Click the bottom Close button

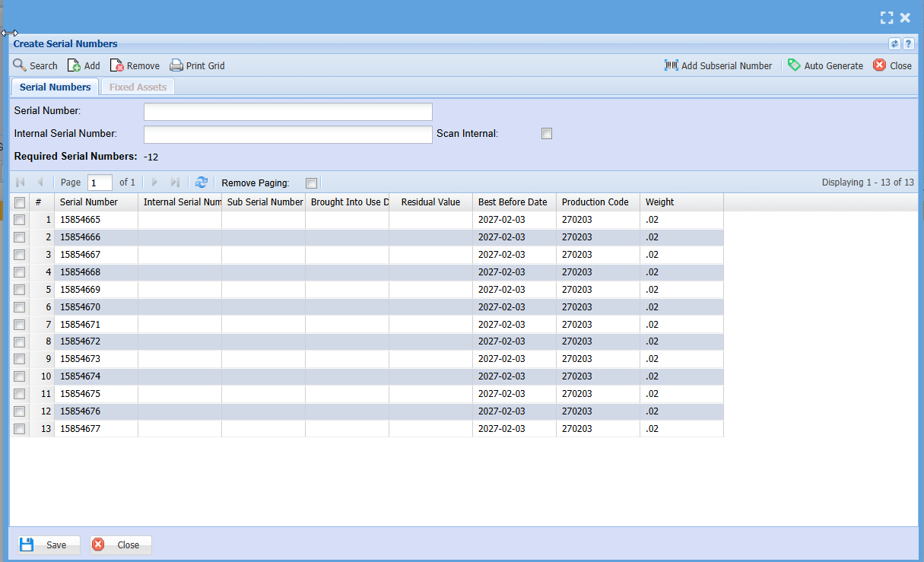(121, 545)
